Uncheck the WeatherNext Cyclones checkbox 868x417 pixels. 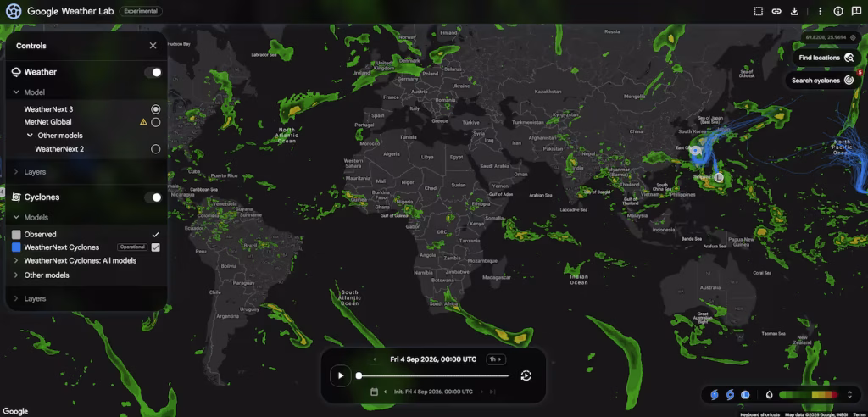coord(156,247)
